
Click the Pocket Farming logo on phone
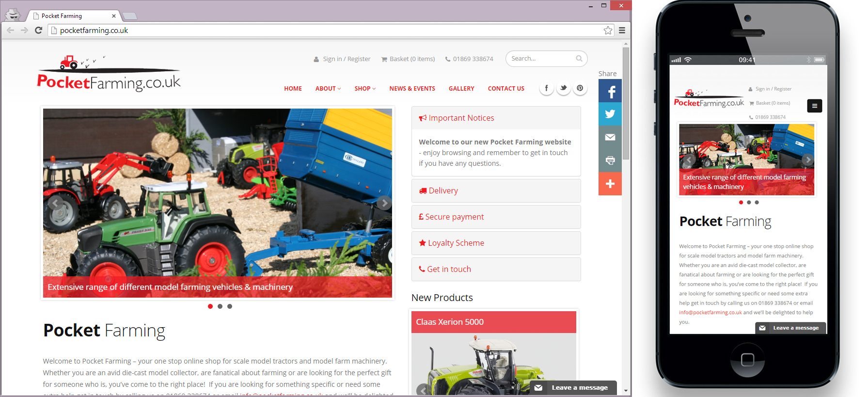[709, 99]
